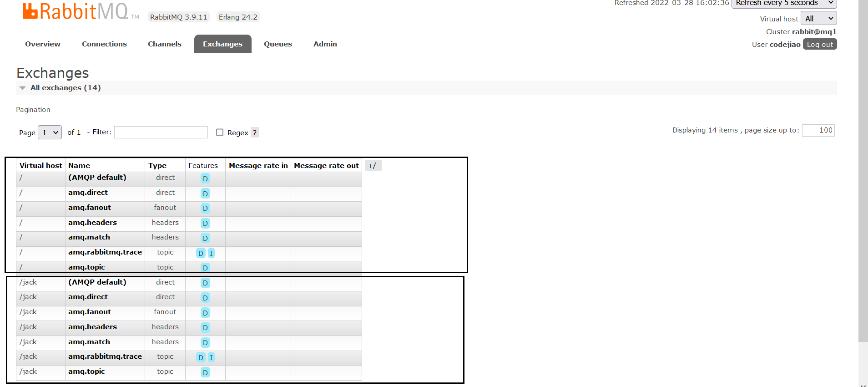Click internal I badge for / amq.rabbitmq.trace
868x387 pixels.
211,253
